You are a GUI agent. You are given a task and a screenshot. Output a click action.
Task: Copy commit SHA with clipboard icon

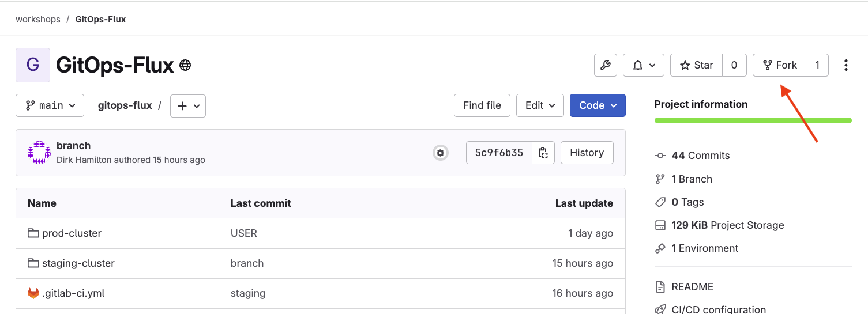tap(543, 153)
